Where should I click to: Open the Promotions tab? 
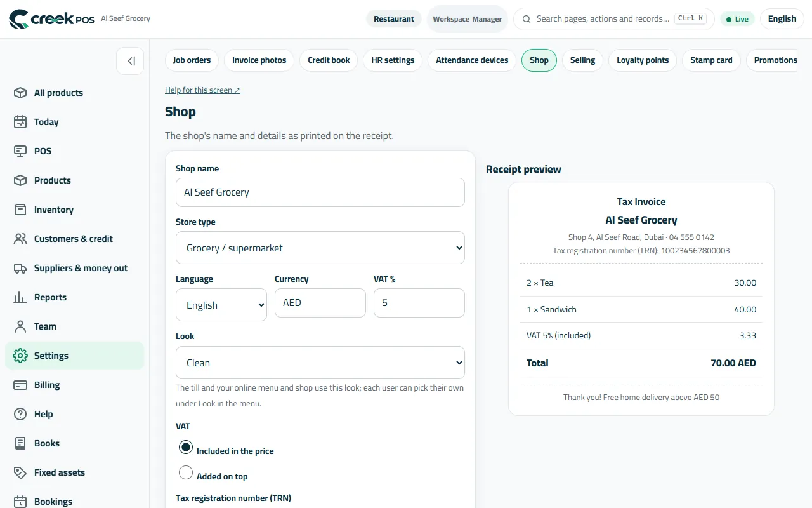click(x=773, y=60)
